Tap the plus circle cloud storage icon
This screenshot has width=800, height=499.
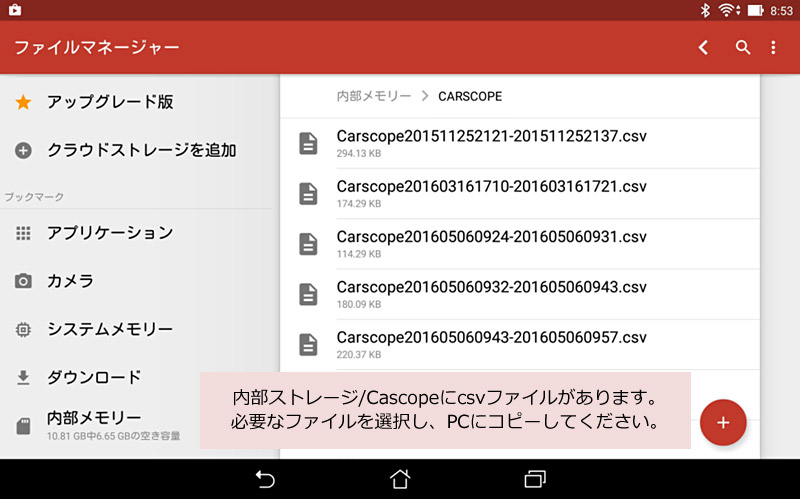click(23, 151)
